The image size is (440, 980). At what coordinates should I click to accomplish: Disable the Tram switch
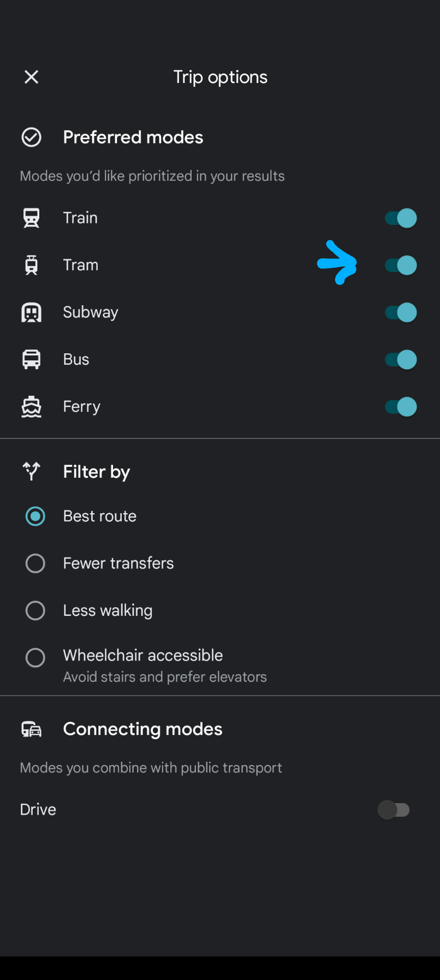coord(401,265)
